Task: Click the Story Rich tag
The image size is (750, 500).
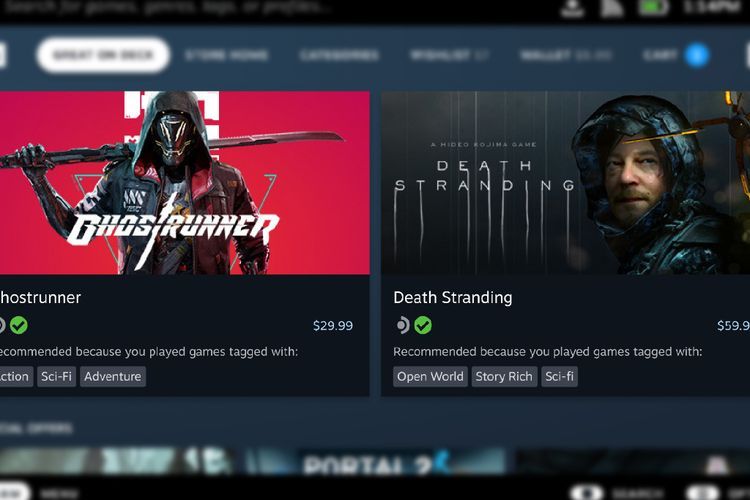Action: coord(504,377)
